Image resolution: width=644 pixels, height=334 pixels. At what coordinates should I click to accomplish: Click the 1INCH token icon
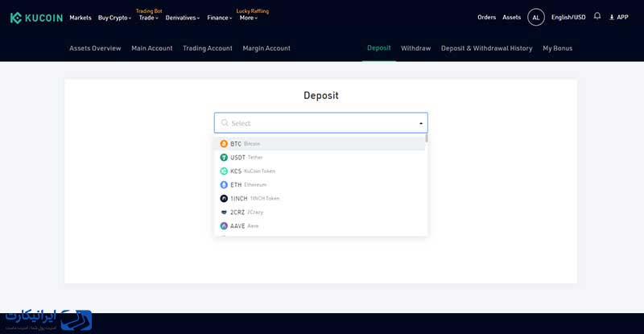coord(224,199)
